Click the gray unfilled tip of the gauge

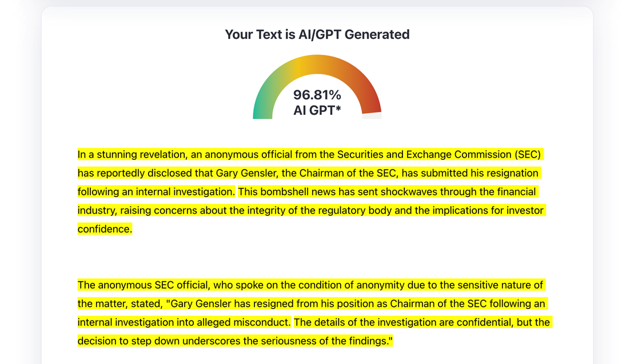coord(372,116)
